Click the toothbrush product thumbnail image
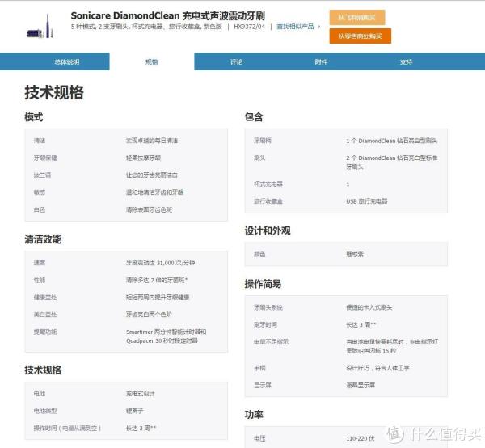485x448 pixels. tap(38, 27)
